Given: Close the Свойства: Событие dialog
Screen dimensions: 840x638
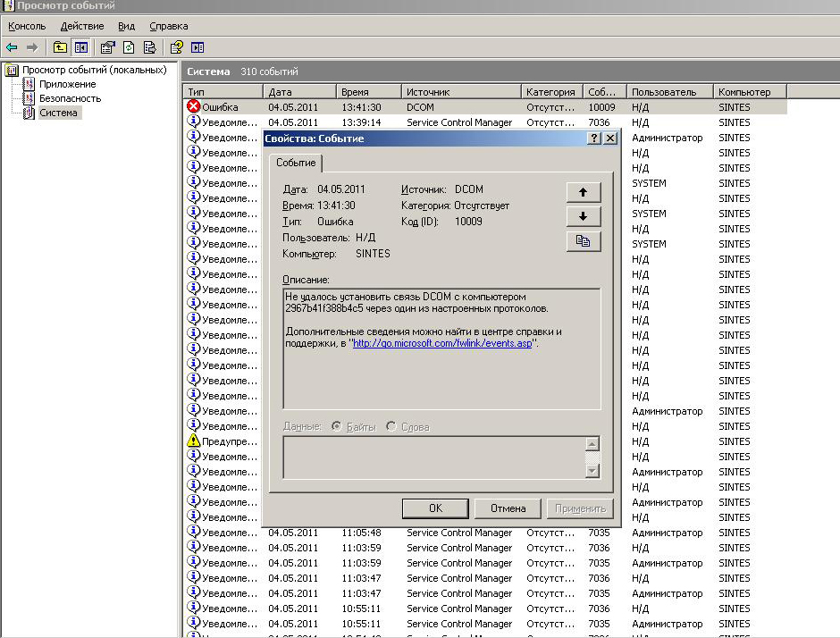Looking at the screenshot, I should pos(610,139).
